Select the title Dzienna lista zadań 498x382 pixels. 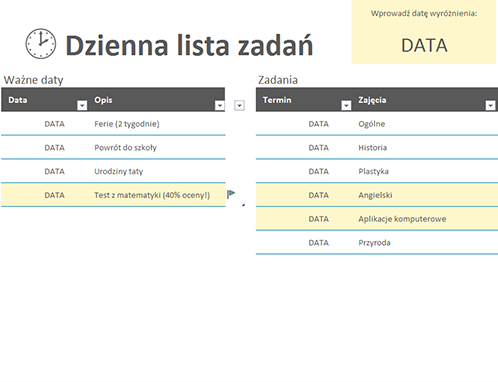point(189,45)
